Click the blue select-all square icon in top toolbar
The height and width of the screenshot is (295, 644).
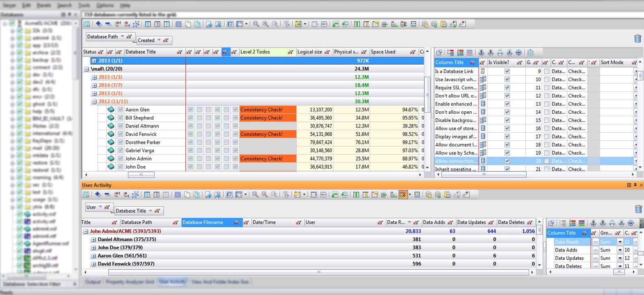[178, 24]
